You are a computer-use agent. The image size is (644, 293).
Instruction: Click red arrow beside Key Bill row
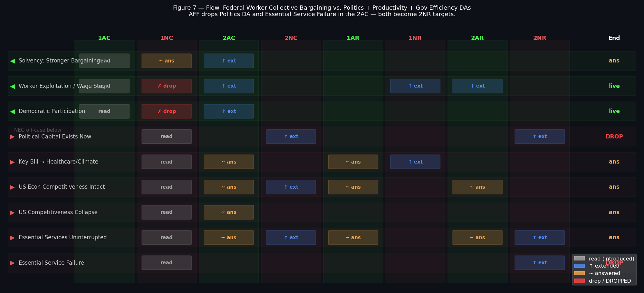13,162
